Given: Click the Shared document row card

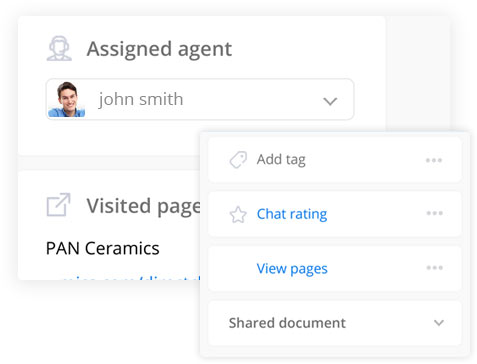Looking at the screenshot, I should coord(335,323).
